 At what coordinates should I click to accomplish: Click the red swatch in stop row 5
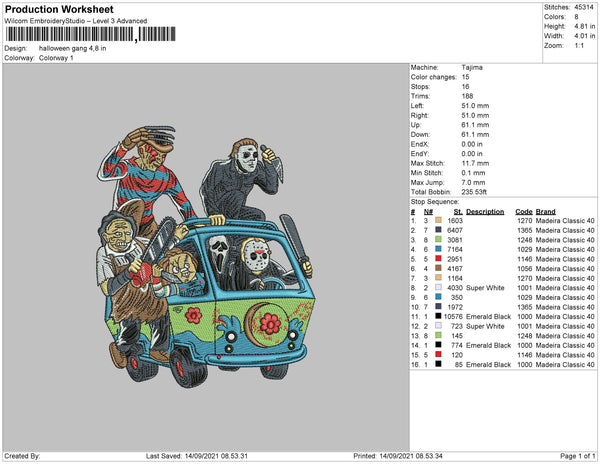[438, 259]
